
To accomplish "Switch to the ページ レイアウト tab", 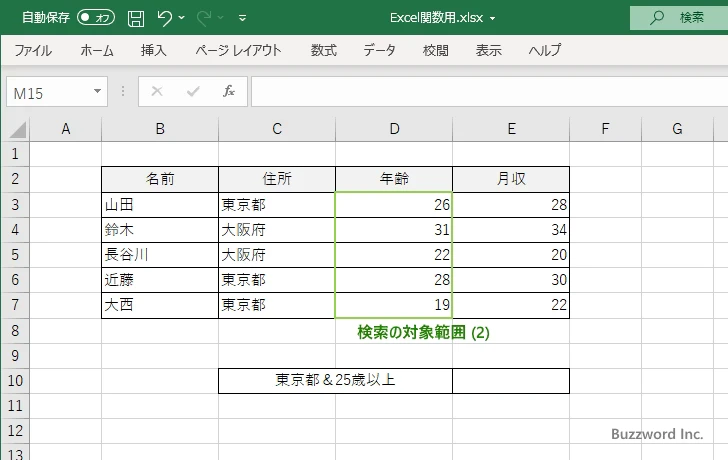I will click(x=238, y=50).
